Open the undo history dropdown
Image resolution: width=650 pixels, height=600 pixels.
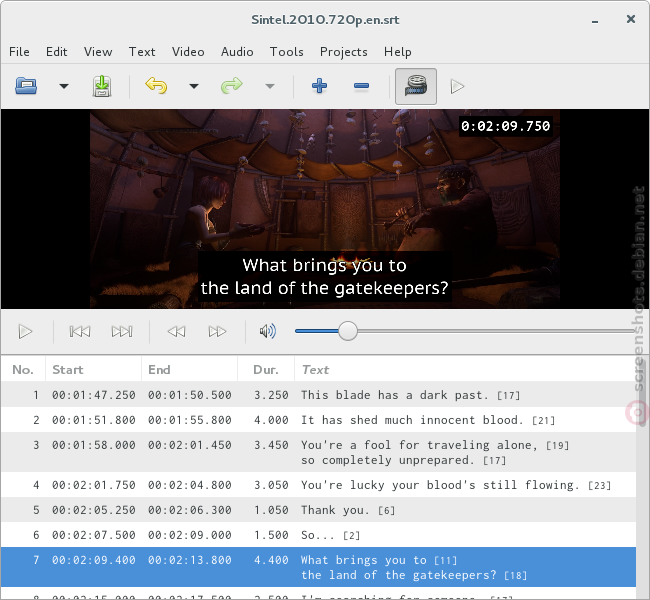194,86
